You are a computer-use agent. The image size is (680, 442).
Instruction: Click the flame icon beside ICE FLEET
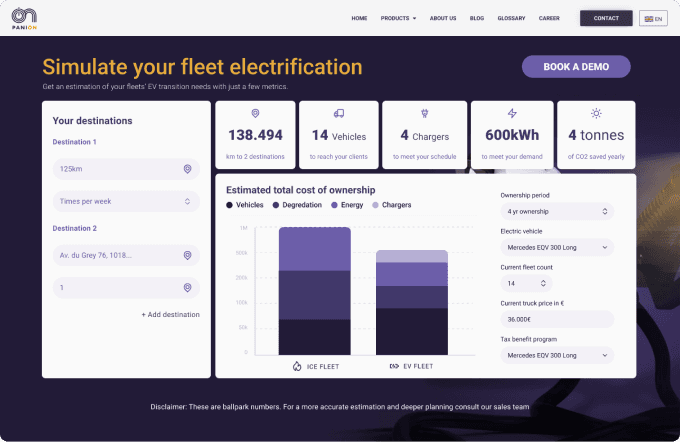click(x=297, y=366)
